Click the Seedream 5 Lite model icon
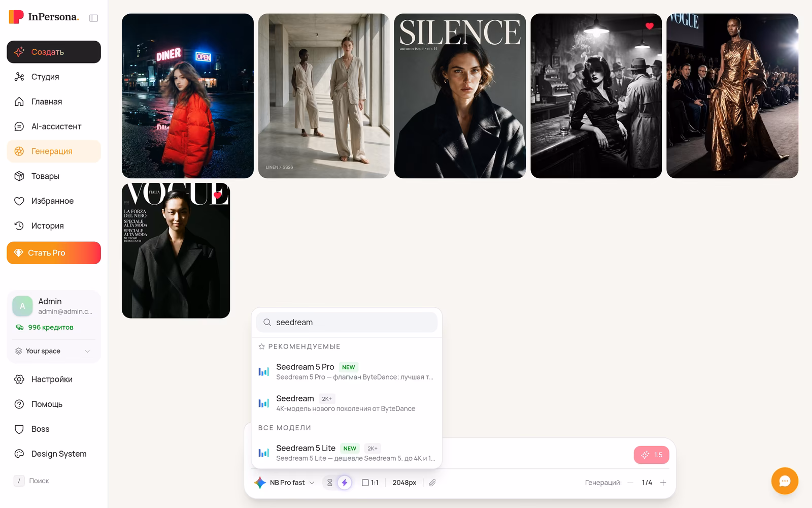This screenshot has height=508, width=812. [264, 453]
